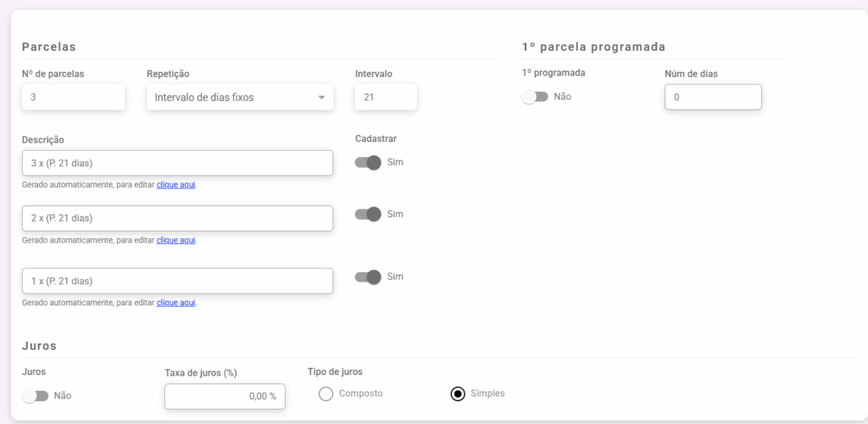Viewport: 868px width, 424px height.
Task: Toggle Cadastrar switch for 2 x installment
Action: click(x=368, y=214)
